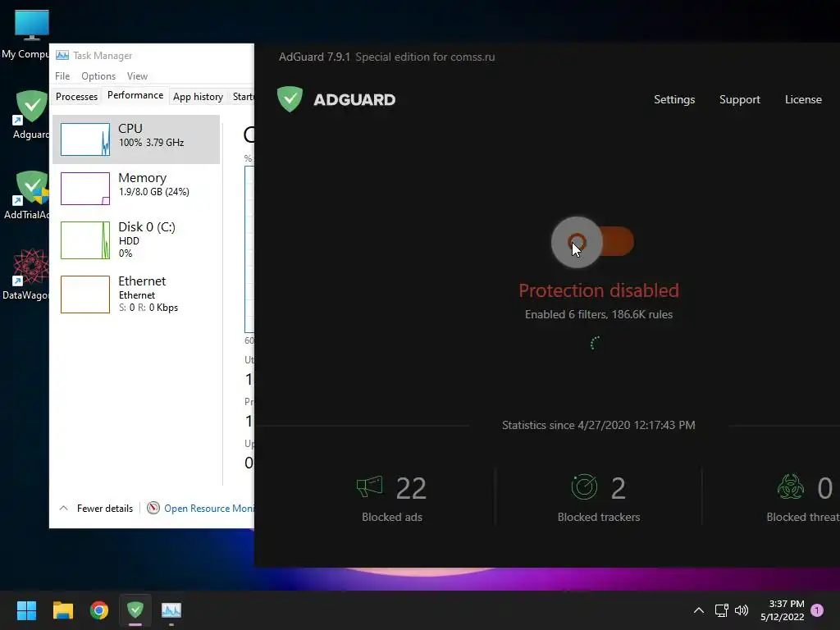
Task: Select the CPU performance item
Action: coord(136,139)
